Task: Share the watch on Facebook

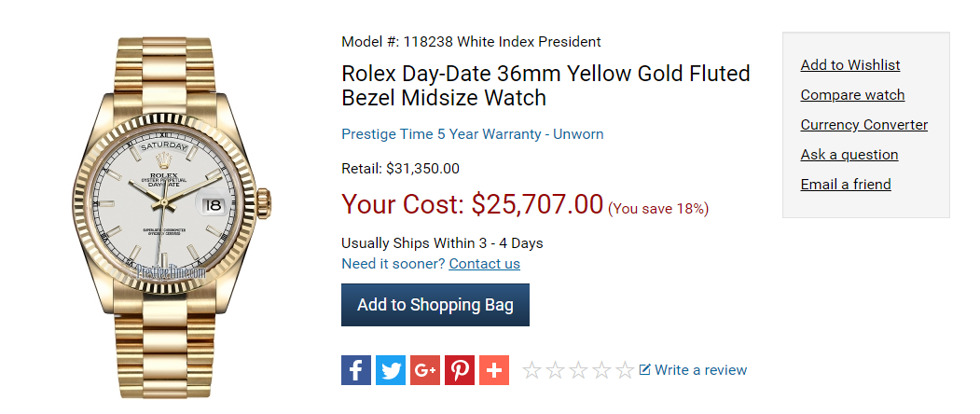Action: pos(355,370)
